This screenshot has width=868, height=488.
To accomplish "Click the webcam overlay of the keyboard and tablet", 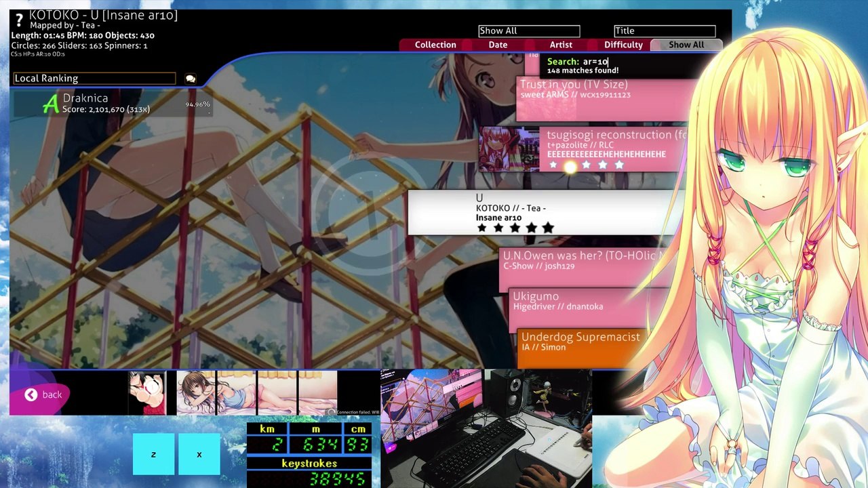I will pos(486,428).
